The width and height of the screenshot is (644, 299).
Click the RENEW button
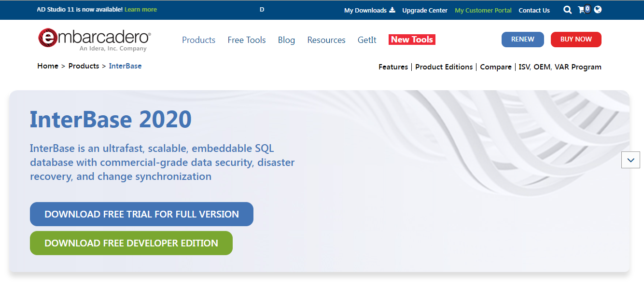coord(523,40)
